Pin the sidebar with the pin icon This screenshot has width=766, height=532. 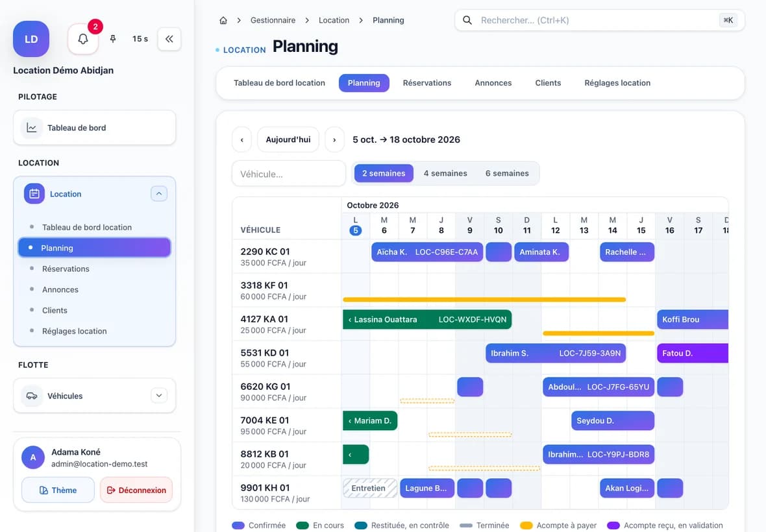[x=113, y=39]
